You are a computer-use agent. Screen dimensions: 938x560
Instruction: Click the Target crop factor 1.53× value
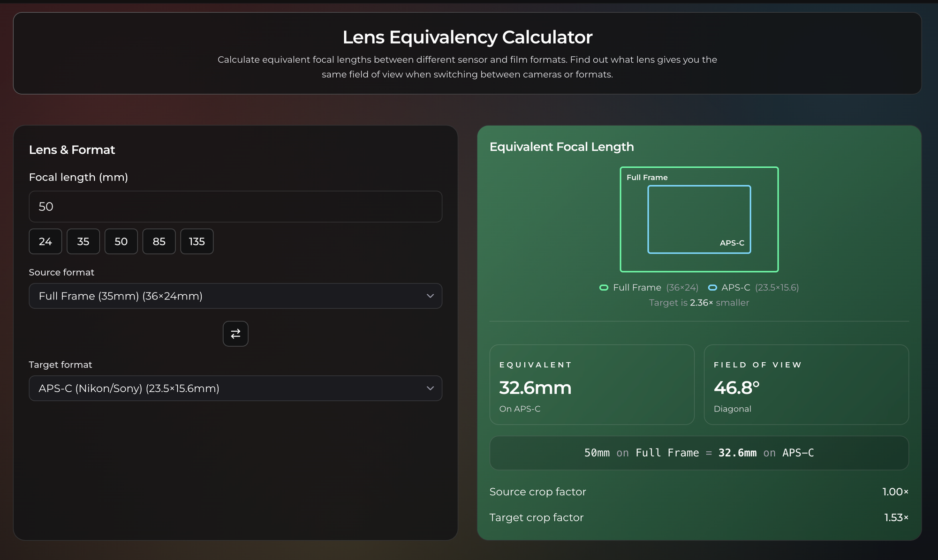[896, 518]
